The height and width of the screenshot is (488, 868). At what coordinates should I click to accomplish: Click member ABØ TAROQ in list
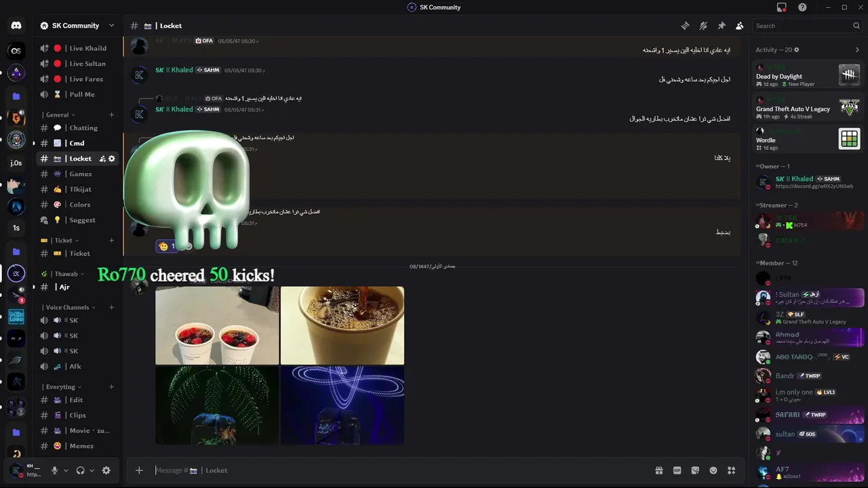(x=809, y=357)
